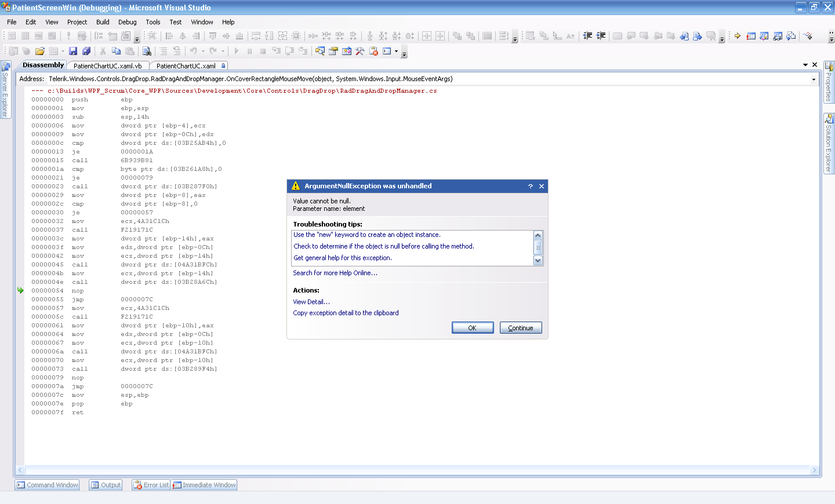This screenshot has height=504, width=835.
Task: Expand the standard toolbar options overflow arrow
Action: coord(404,52)
